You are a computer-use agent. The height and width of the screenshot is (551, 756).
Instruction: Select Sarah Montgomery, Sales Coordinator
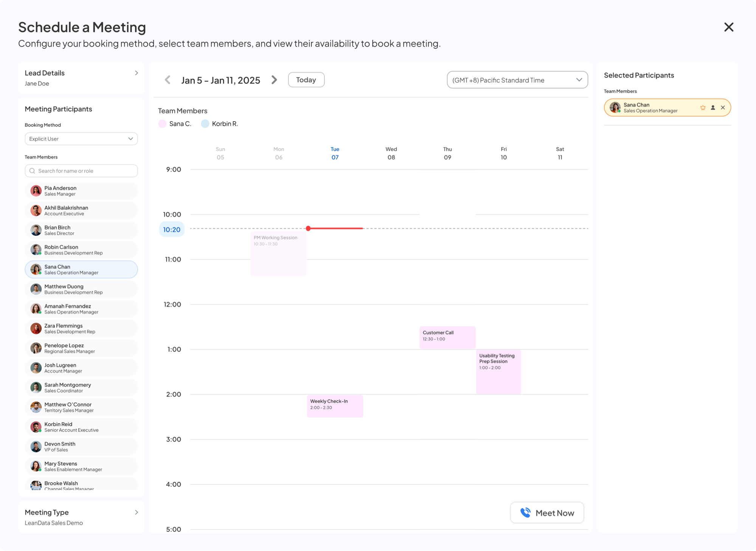tap(81, 387)
